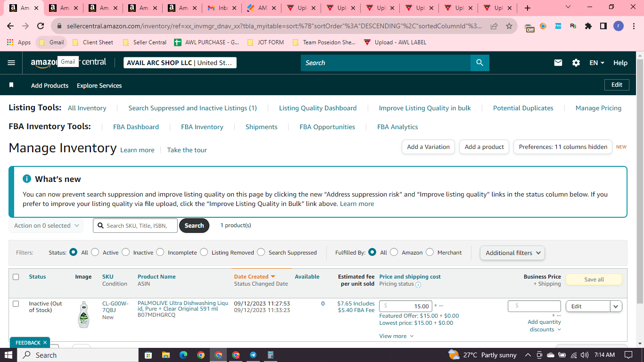Viewport: 644px width, 362px height.
Task: Click the What's new info icon
Action: [27, 179]
